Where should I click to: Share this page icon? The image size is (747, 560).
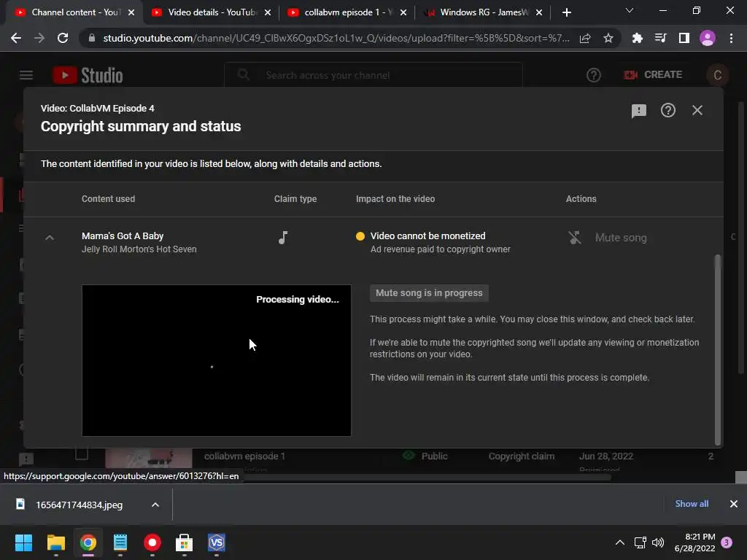point(585,38)
